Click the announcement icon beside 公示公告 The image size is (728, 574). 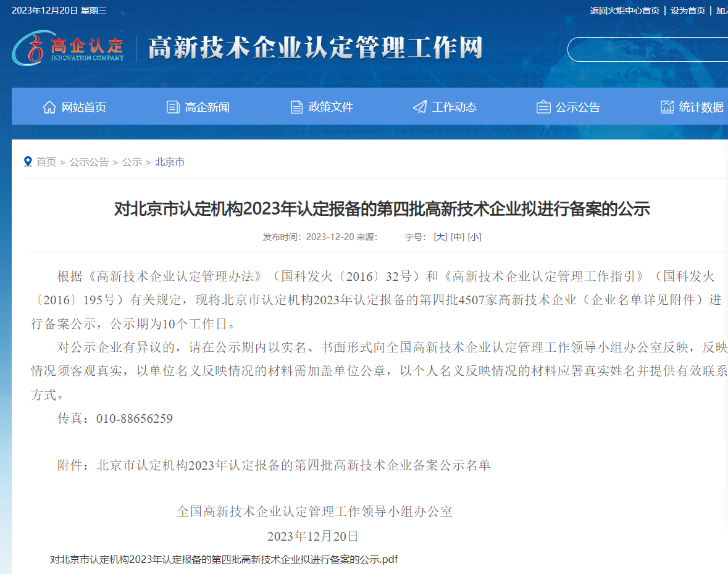coord(543,107)
